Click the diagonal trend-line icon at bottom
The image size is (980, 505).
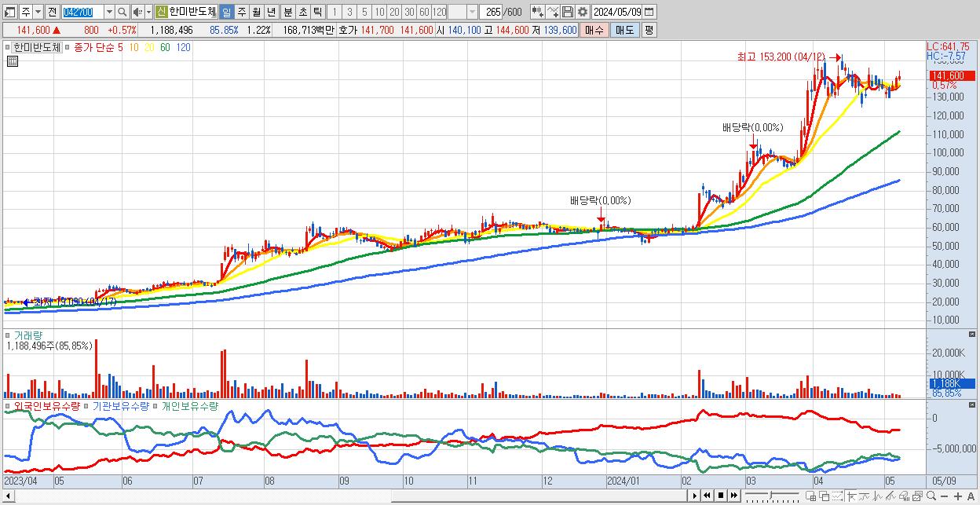click(x=890, y=496)
